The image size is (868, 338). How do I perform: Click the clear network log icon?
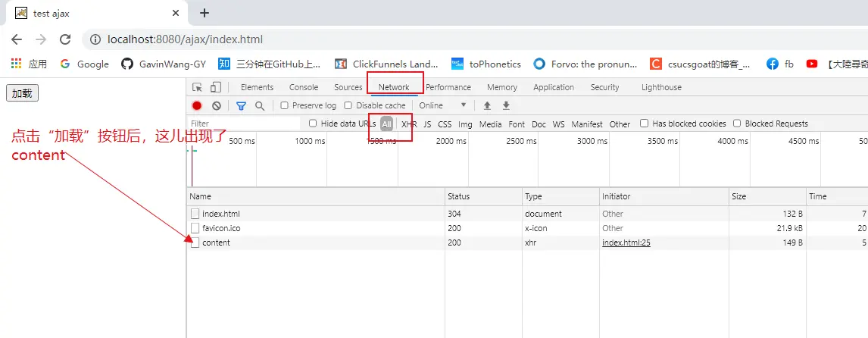point(217,106)
